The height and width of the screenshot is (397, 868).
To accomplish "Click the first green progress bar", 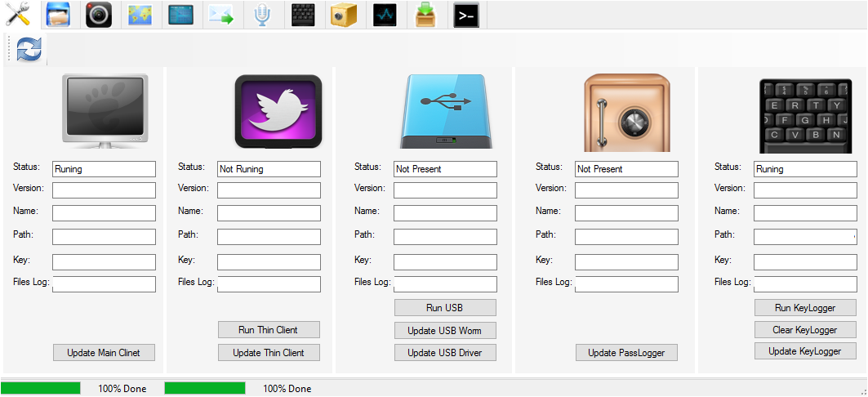I will pyautogui.click(x=41, y=388).
